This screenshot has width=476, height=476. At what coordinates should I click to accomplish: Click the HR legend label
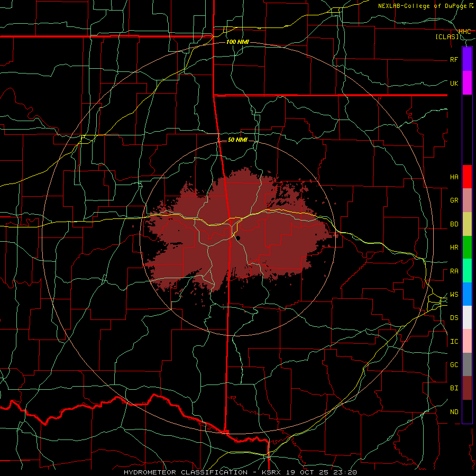click(454, 248)
